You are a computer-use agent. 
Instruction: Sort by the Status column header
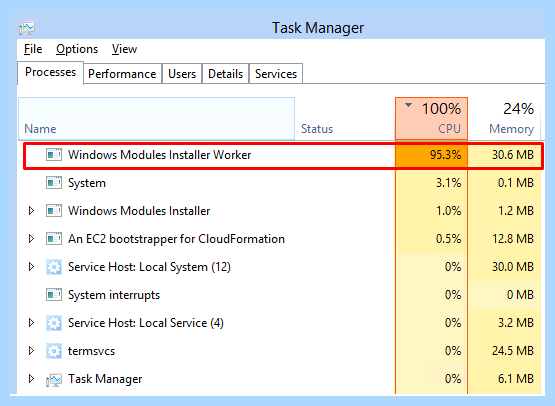coord(345,119)
